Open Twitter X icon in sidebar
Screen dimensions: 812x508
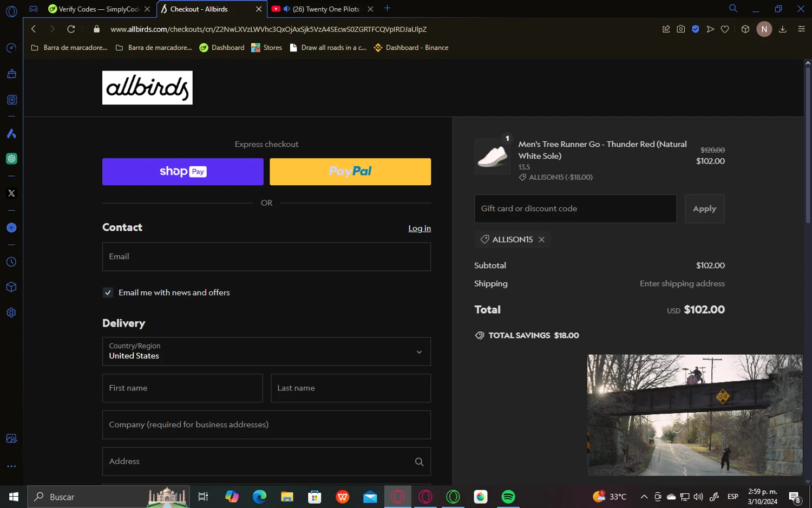coord(11,193)
